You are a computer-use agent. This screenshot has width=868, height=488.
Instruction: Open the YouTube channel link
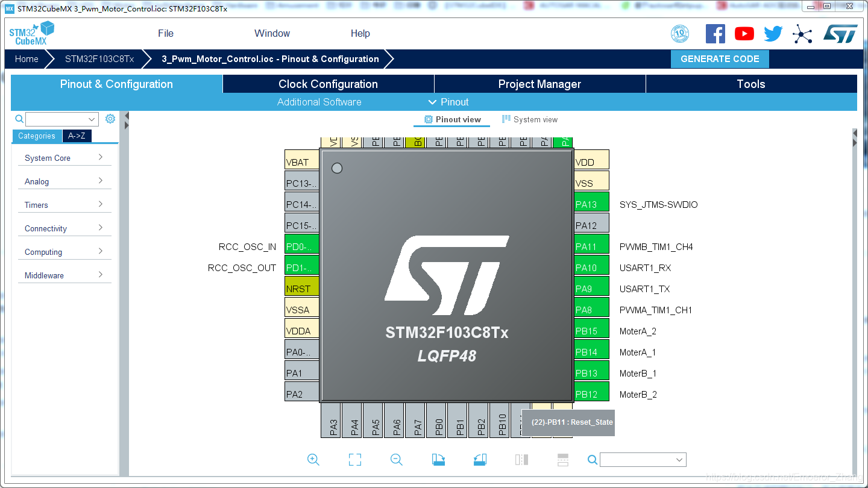744,33
